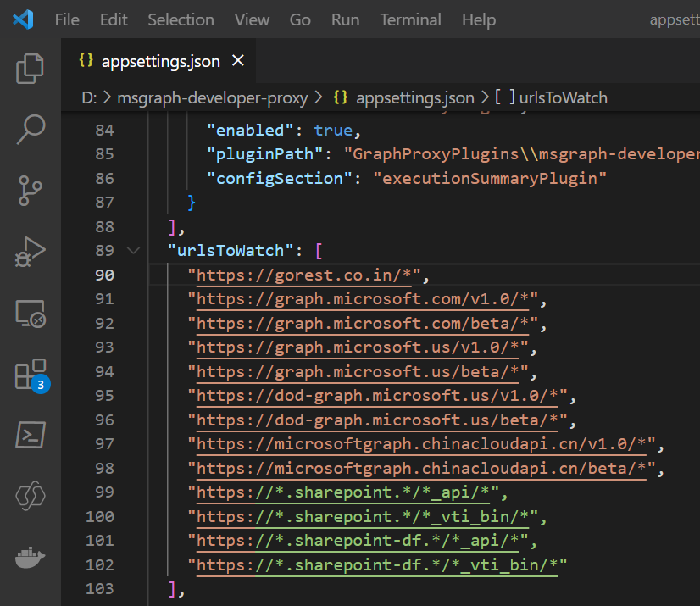
Task: Click the Visual Studio Code logo
Action: click(22, 19)
